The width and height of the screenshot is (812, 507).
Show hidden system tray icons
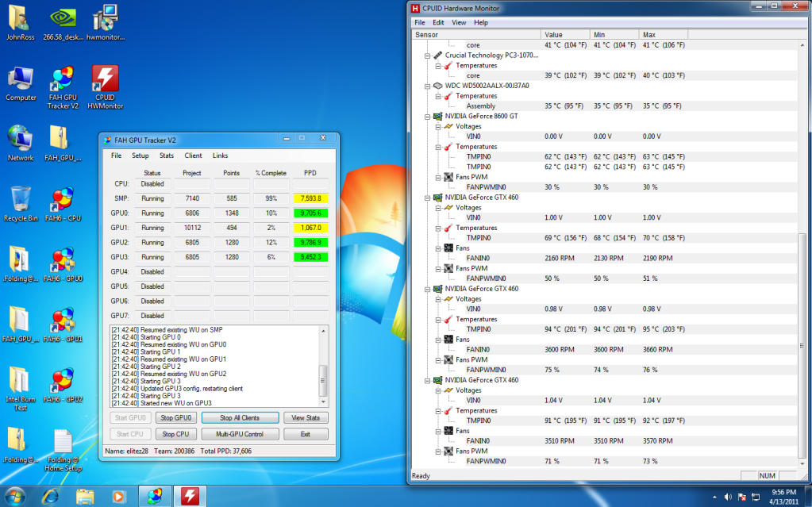click(x=714, y=497)
